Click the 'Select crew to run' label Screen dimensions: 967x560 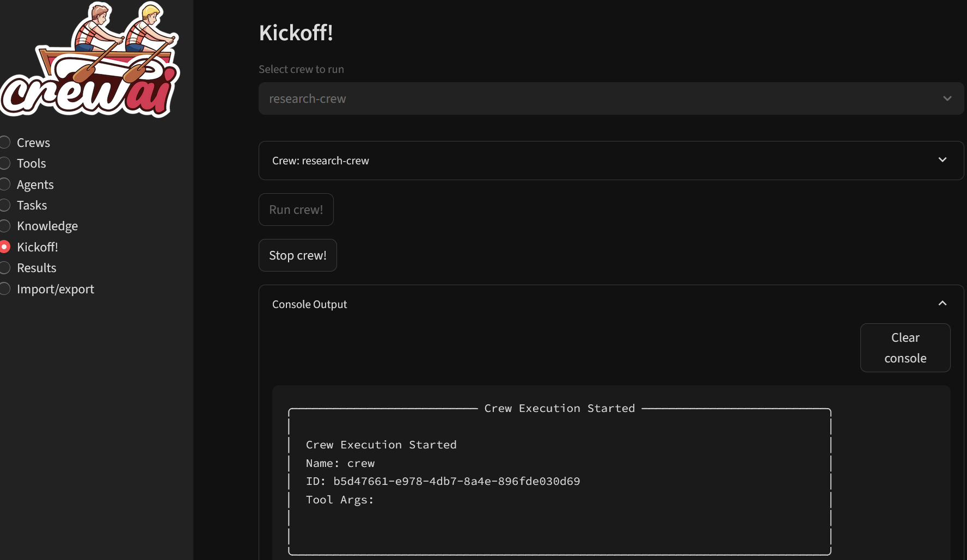[x=301, y=69]
